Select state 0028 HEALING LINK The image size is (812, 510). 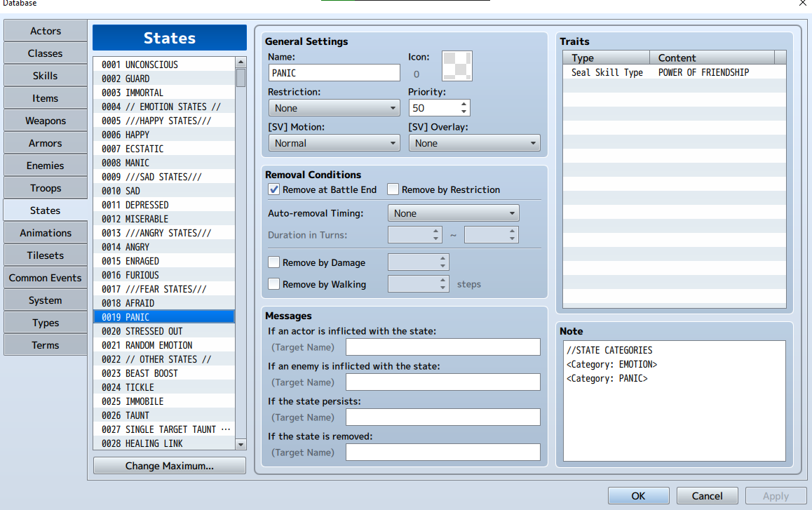(x=164, y=443)
